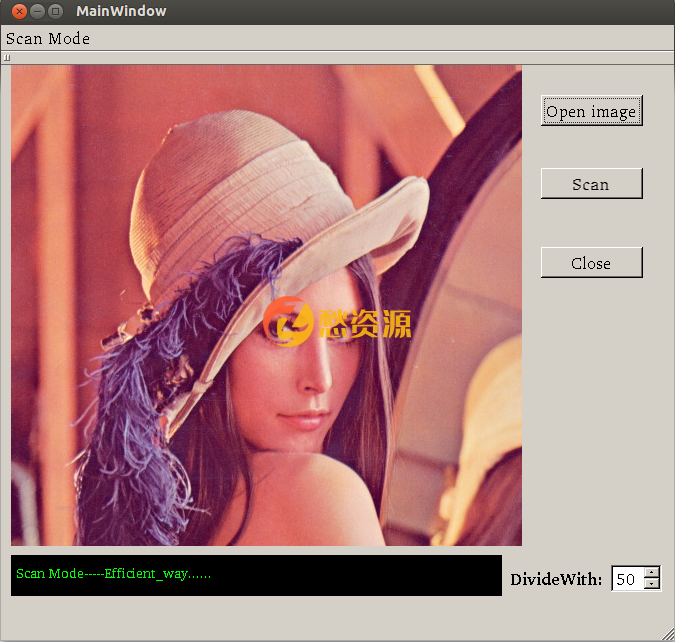
Task: Grab the toolbar handle below menu bar
Action: pos(7,58)
